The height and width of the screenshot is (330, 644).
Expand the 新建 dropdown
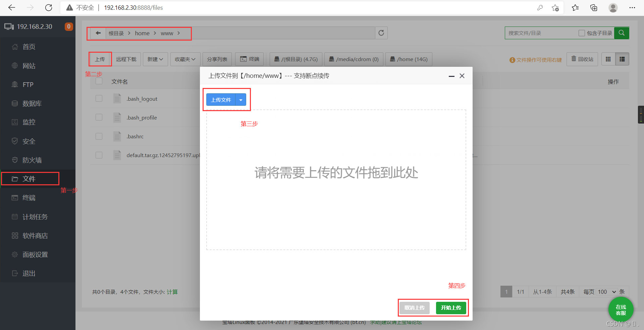click(155, 59)
